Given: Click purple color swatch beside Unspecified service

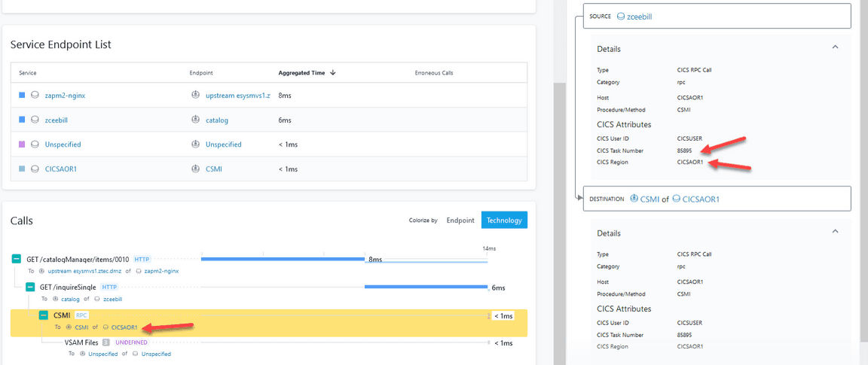Looking at the screenshot, I should click(22, 144).
